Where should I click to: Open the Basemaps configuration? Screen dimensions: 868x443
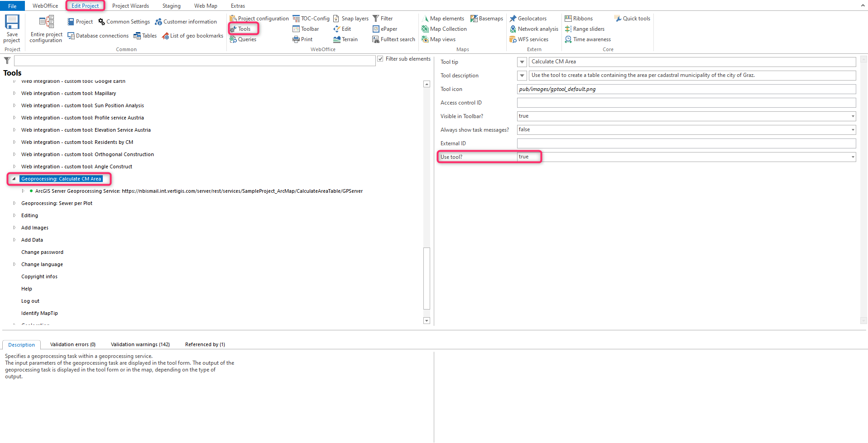(x=486, y=19)
